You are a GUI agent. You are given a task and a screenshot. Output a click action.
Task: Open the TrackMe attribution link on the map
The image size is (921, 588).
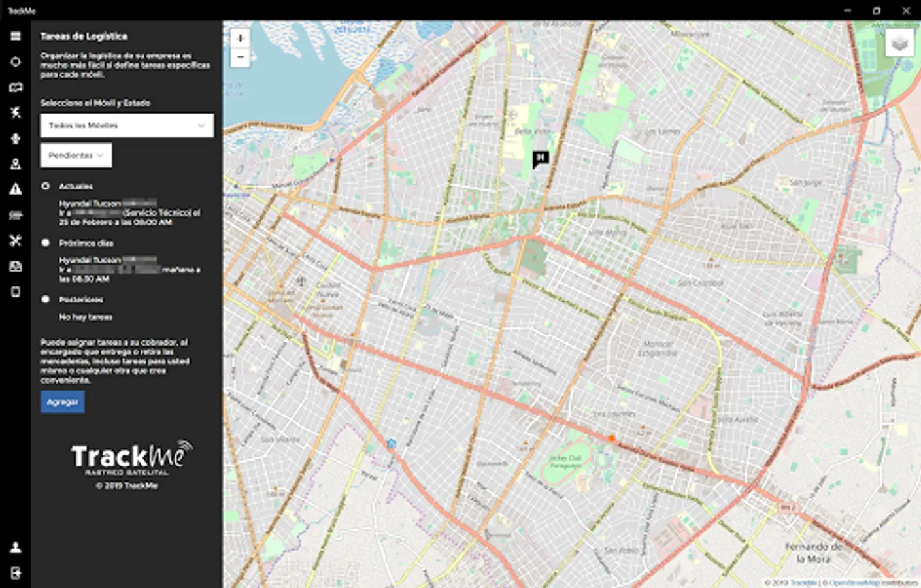(x=803, y=583)
